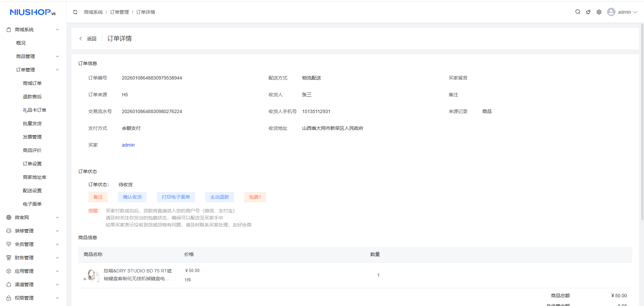644x306 pixels.
Task: Select 电子面单 in the sidebar
Action: coord(32,204)
